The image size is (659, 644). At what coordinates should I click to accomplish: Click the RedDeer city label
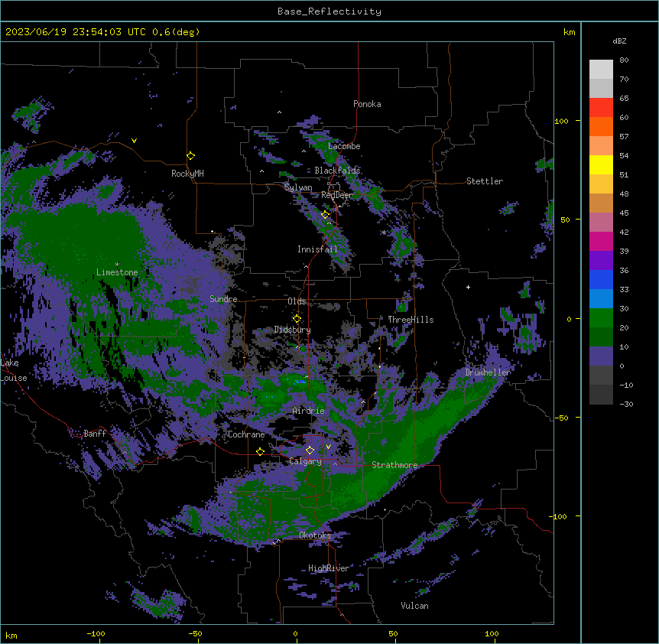click(x=337, y=195)
